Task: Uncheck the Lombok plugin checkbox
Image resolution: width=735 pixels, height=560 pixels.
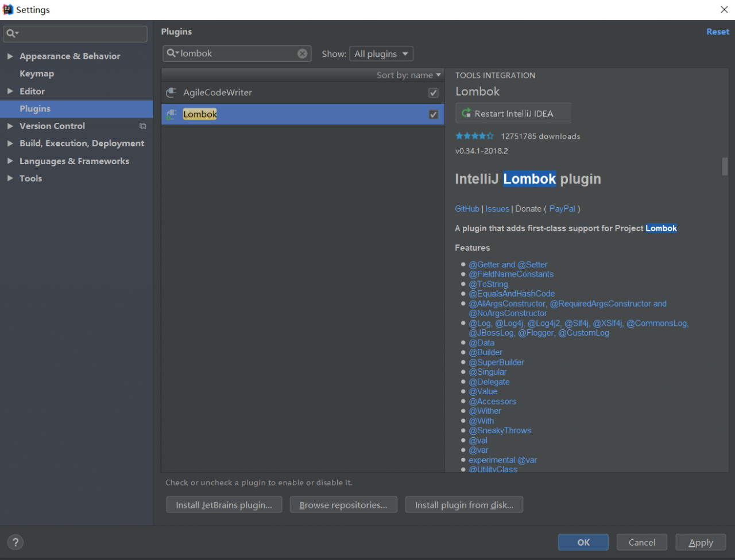Action: pos(434,114)
